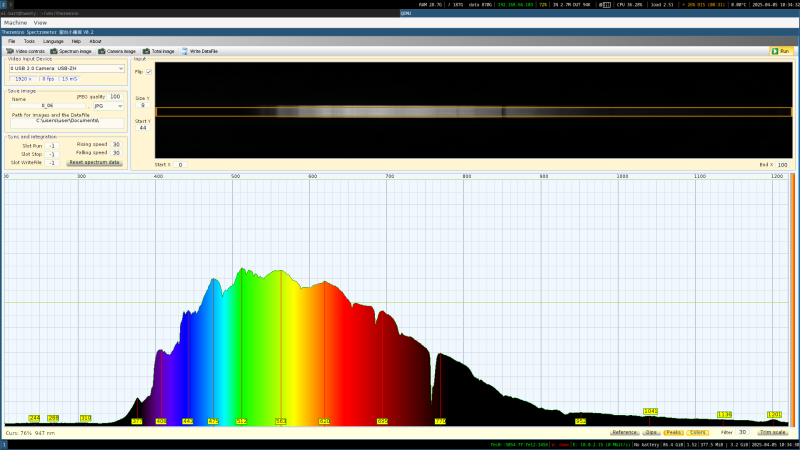Open the Machine menu in the VM window
This screenshot has height=450, width=800.
pos(15,22)
